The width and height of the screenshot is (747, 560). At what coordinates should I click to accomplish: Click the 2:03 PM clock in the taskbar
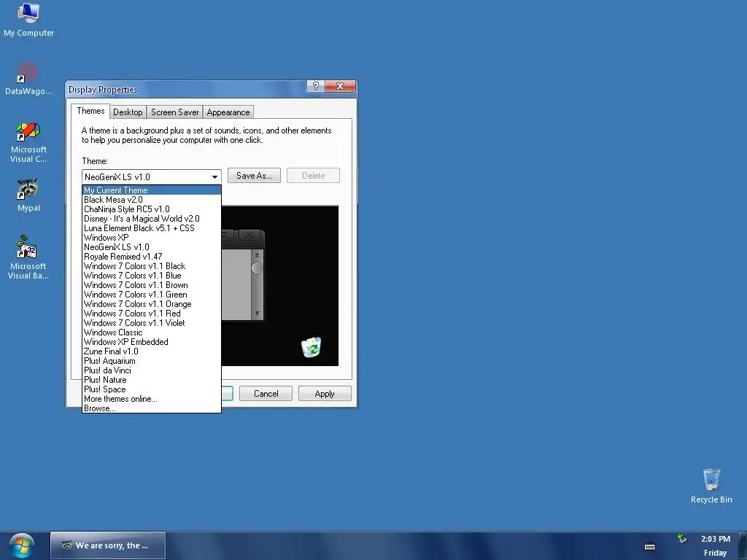coord(715,539)
